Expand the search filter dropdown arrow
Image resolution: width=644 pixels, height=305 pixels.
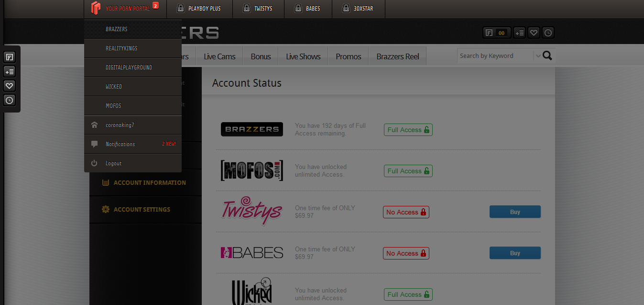tap(538, 56)
